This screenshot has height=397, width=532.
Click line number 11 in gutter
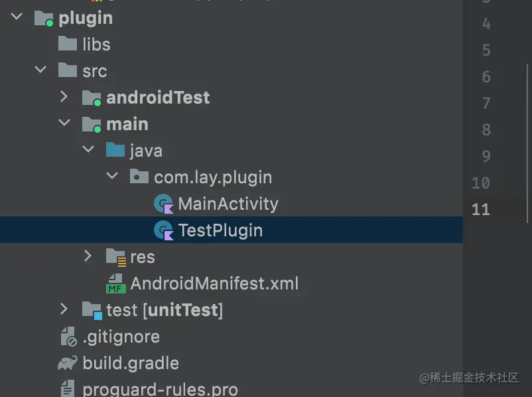[480, 210]
